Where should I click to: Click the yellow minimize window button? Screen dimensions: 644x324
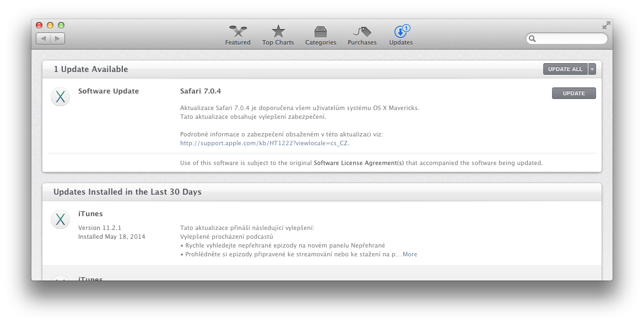pos(50,25)
